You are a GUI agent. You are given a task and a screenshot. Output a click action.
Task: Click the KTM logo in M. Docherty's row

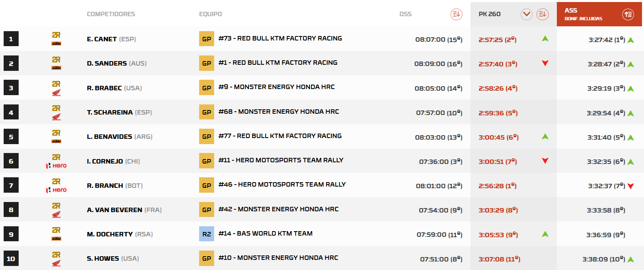click(x=56, y=239)
